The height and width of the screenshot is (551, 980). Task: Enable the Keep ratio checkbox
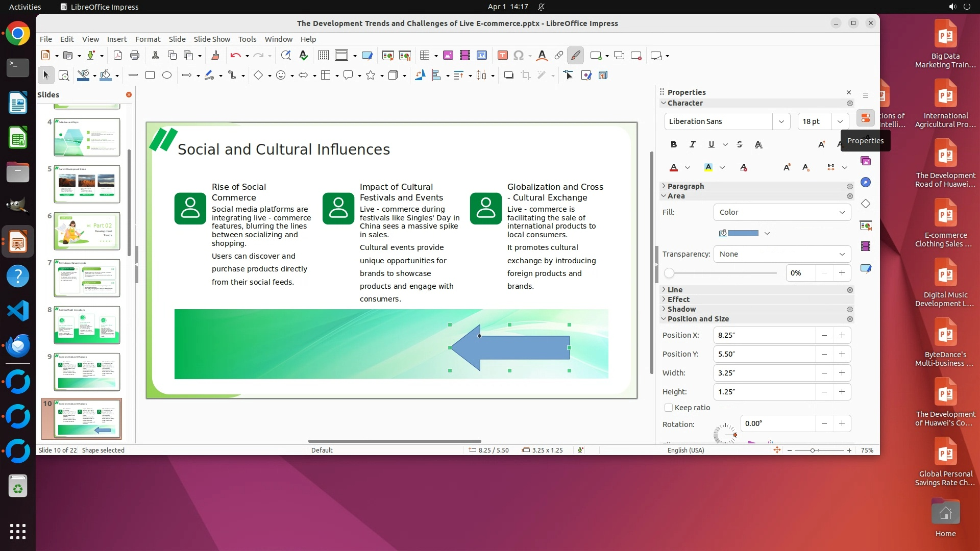coord(669,408)
